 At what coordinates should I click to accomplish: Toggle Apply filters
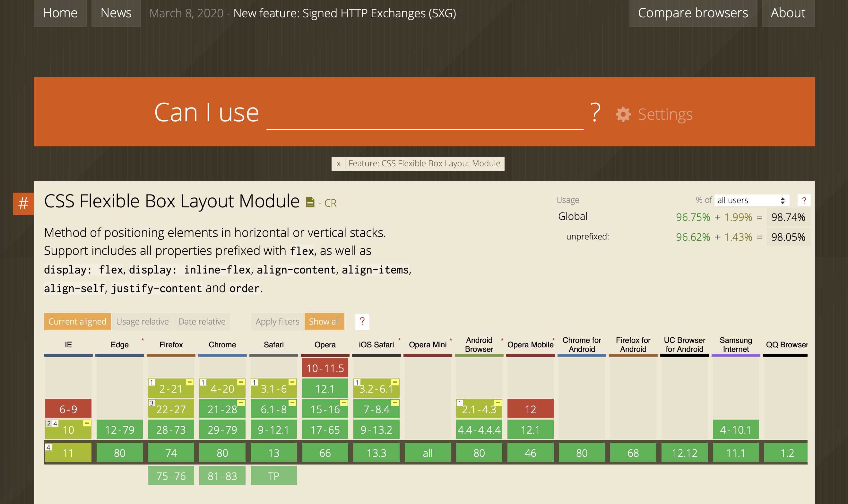pyautogui.click(x=277, y=321)
